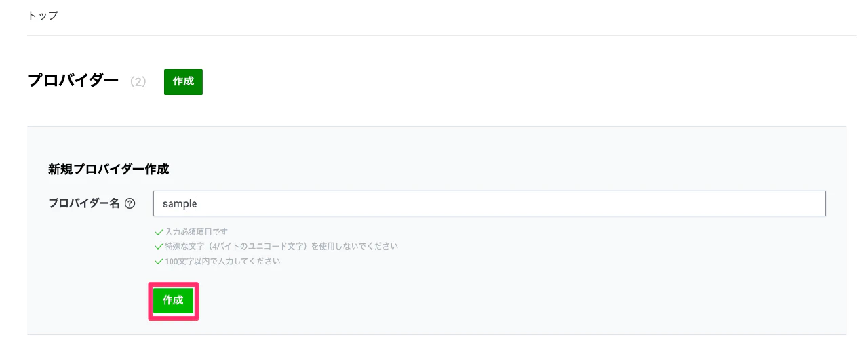Click the 100文字以内で入力してください validation message

point(222,262)
